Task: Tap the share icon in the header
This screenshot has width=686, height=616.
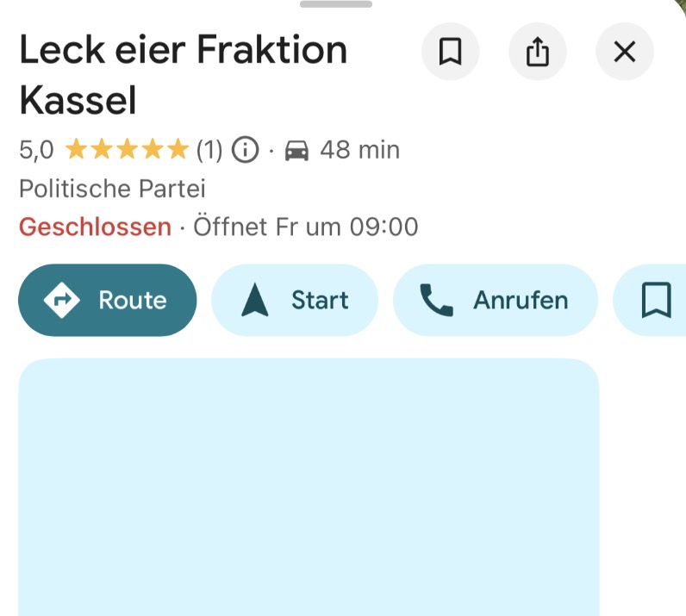Action: click(537, 53)
